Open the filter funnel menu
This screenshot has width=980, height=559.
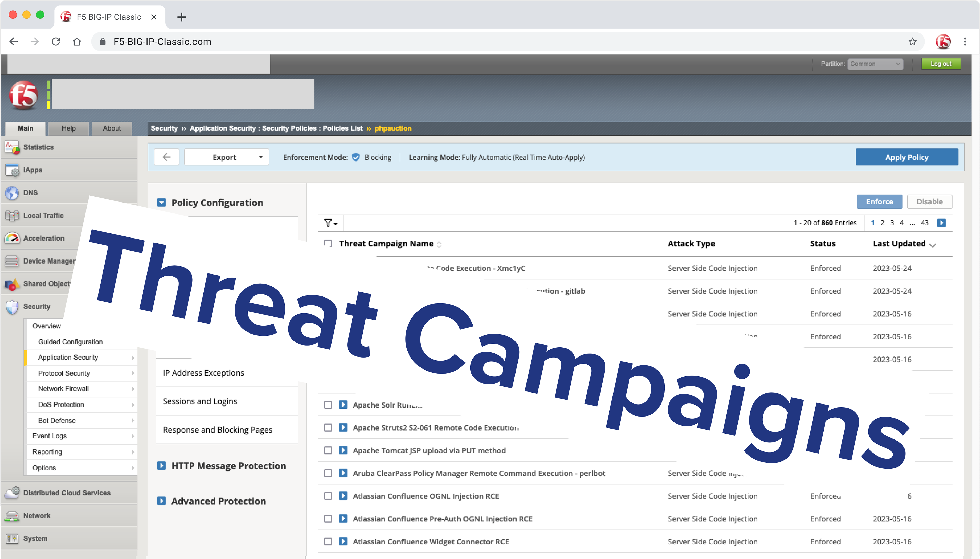pyautogui.click(x=330, y=223)
